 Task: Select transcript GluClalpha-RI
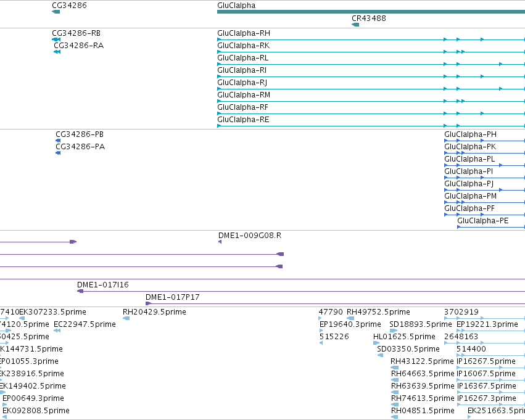242,70
